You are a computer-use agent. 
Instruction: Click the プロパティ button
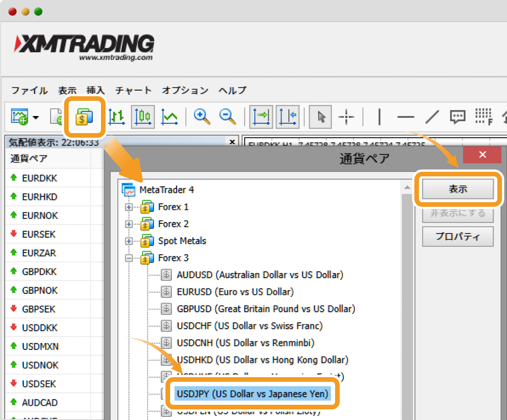tap(458, 237)
